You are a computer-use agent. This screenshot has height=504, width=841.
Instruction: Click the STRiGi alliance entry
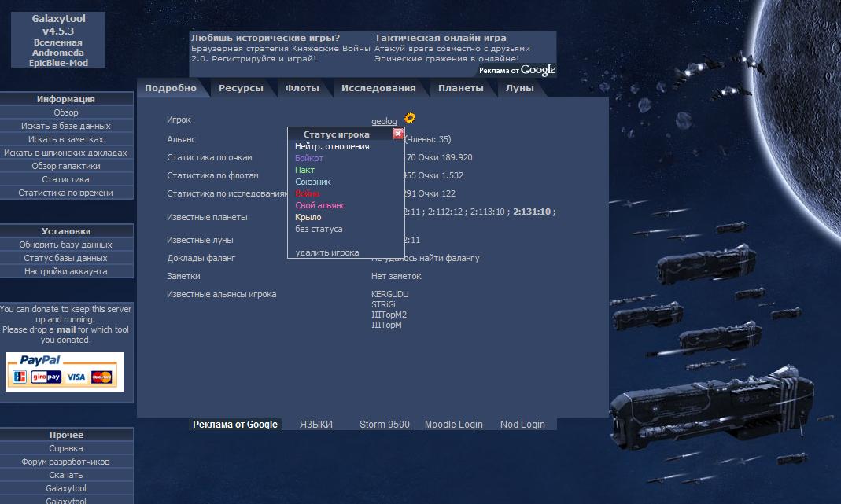(x=383, y=304)
